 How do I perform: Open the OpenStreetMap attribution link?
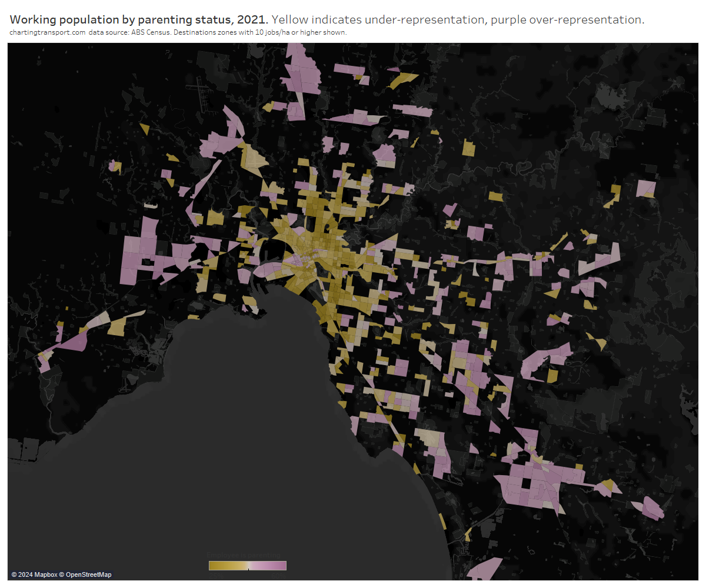(x=88, y=574)
